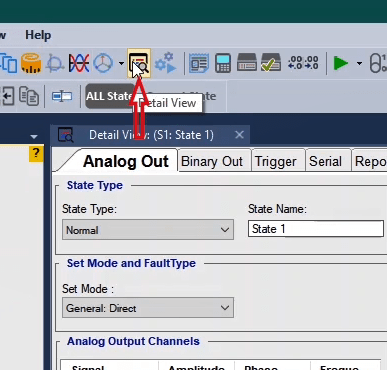Open the phasor vector diagram icon

pyautogui.click(x=103, y=63)
